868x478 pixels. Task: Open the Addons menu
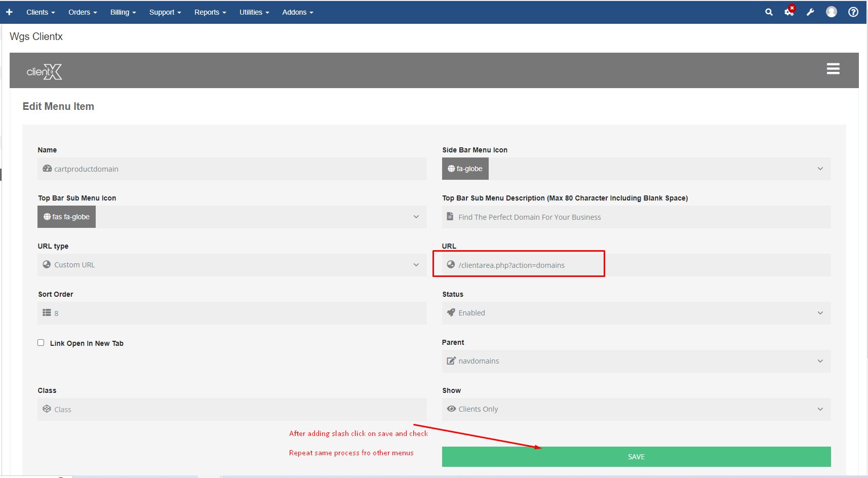click(x=298, y=12)
